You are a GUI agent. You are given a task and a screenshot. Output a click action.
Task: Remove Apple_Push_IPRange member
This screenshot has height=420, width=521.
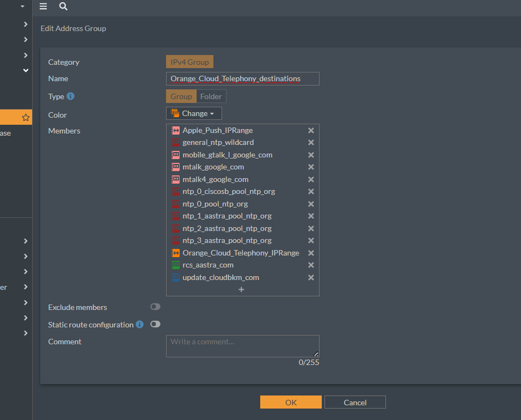[311, 130]
